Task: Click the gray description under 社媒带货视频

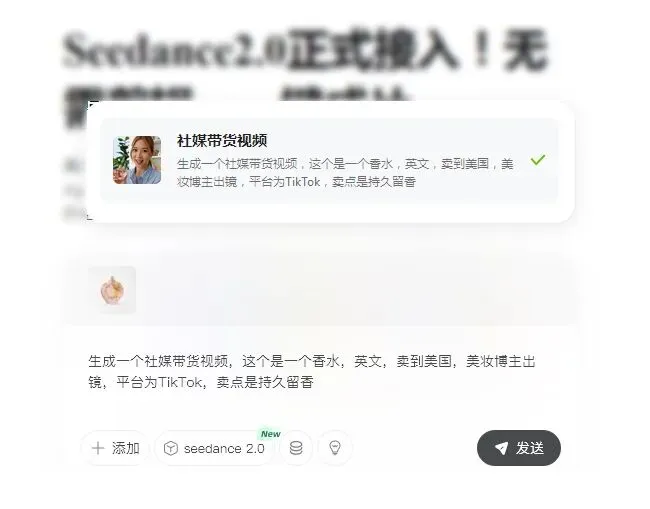Action: [345, 173]
